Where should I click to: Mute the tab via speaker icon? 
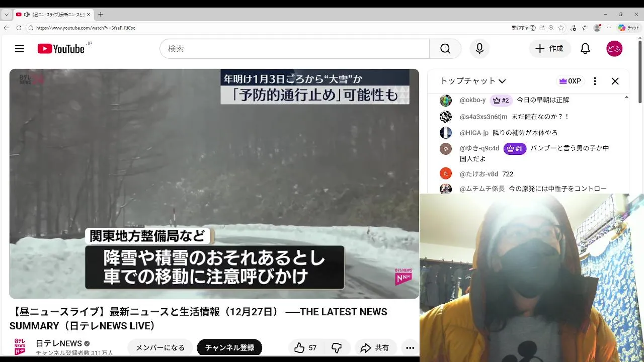[27, 15]
